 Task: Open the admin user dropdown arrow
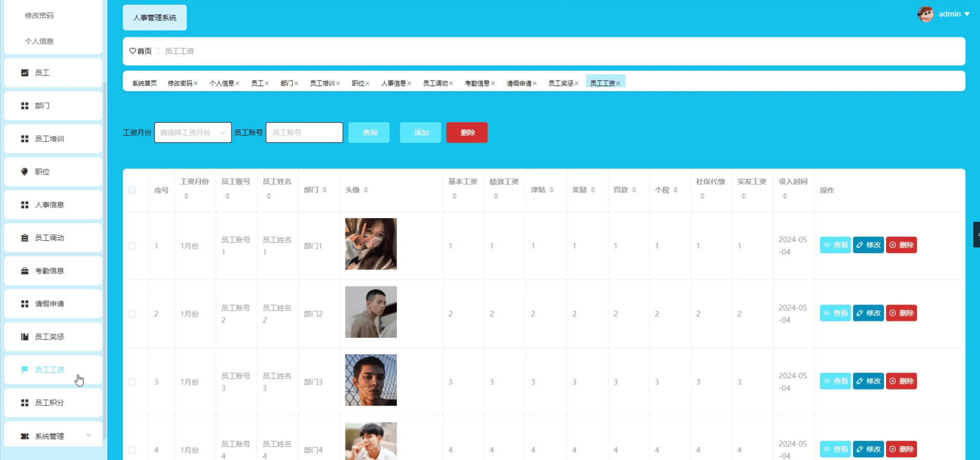(967, 14)
